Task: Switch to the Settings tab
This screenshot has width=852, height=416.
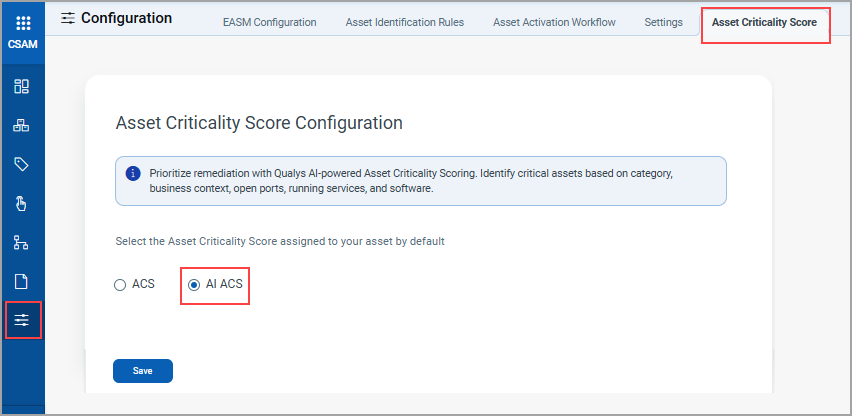Action: [x=663, y=22]
